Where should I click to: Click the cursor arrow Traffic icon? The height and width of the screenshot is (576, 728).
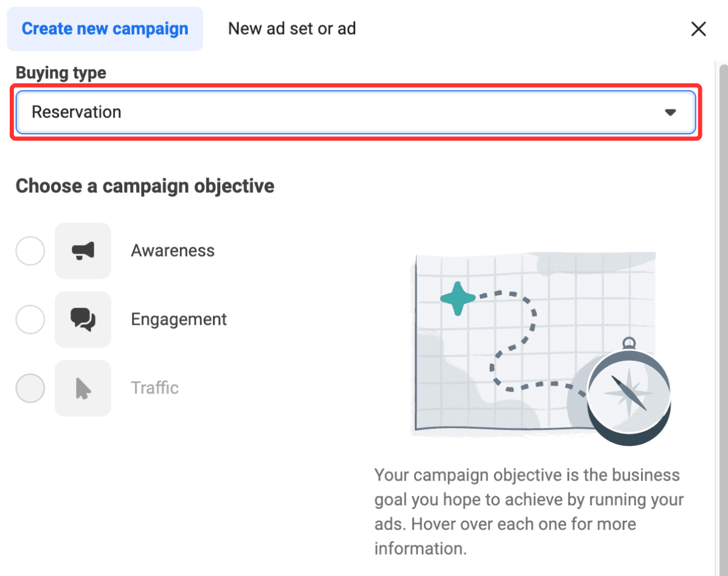coord(83,388)
